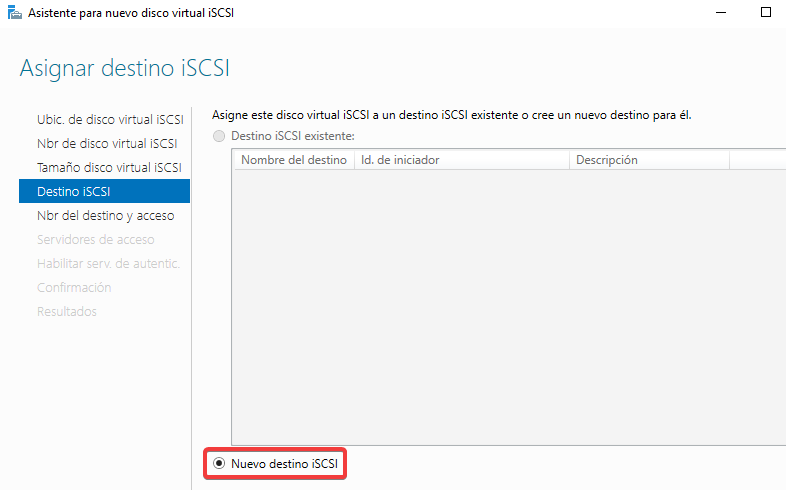This screenshot has height=490, width=786.
Task: Select the highlighted 'Destino iSCSI' step
Action: point(104,191)
